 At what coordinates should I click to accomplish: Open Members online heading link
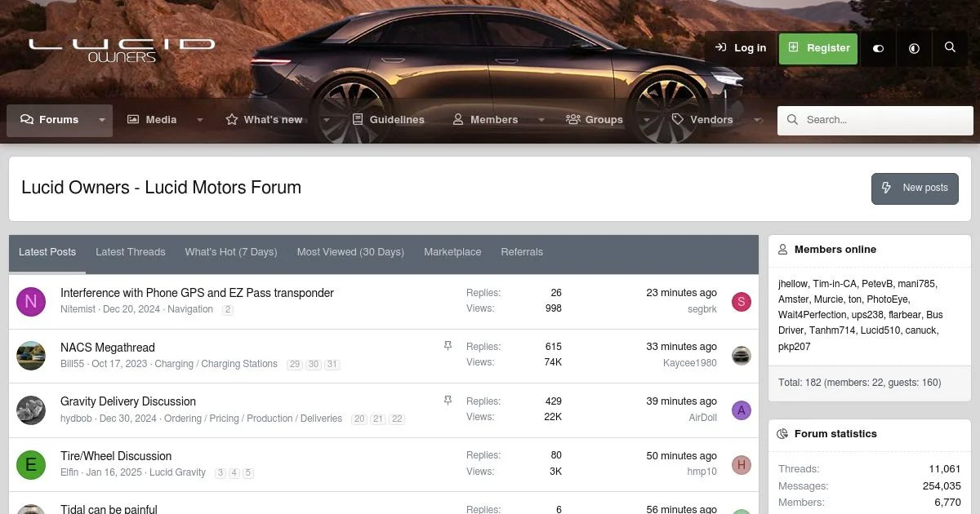835,250
